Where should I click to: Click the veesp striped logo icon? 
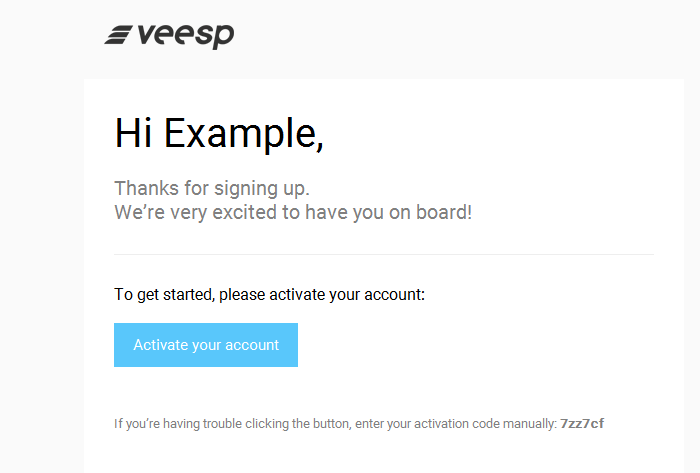(x=118, y=35)
